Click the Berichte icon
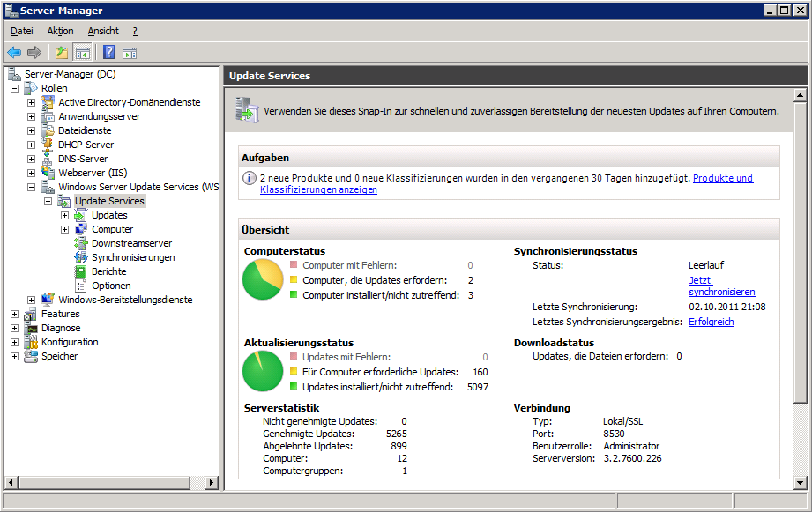 81,271
